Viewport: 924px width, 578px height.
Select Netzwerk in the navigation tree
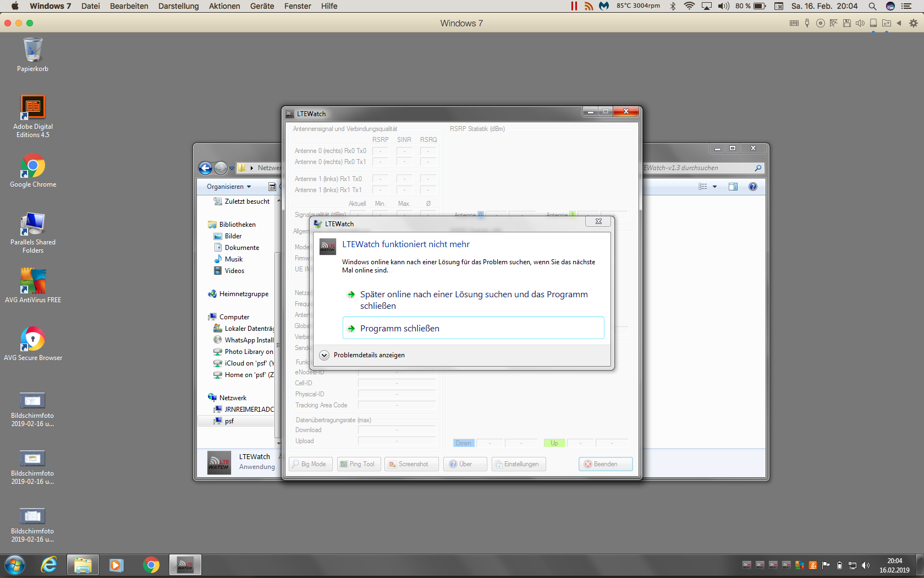coord(227,398)
